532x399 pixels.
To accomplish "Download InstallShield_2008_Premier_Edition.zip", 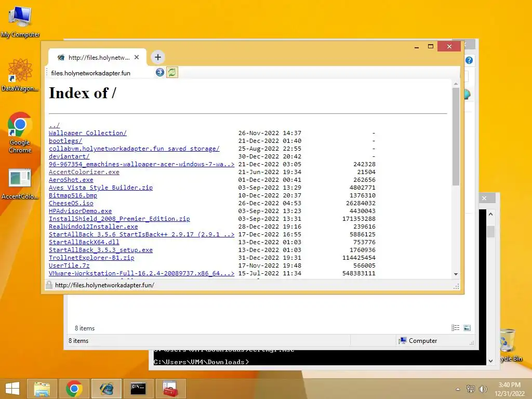I will click(x=119, y=219).
